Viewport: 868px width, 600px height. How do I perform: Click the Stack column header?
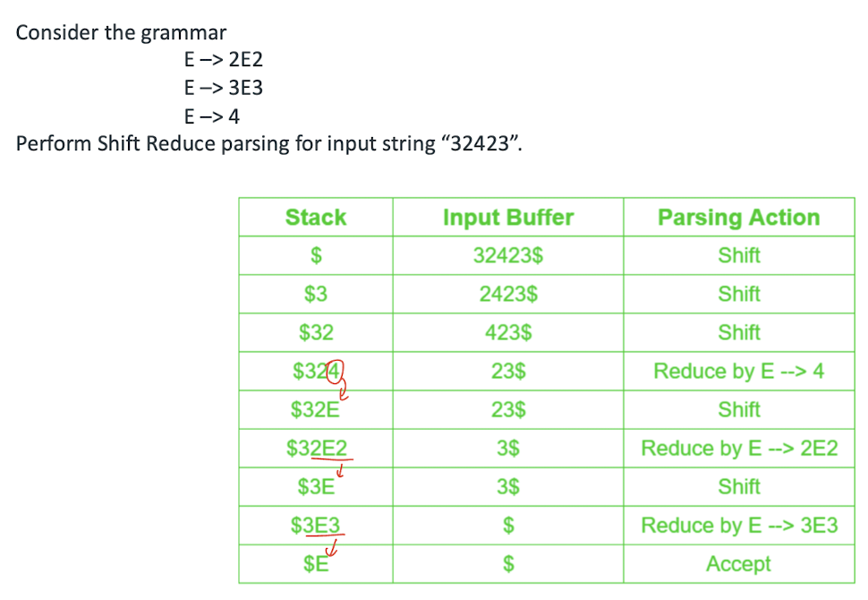click(x=315, y=218)
